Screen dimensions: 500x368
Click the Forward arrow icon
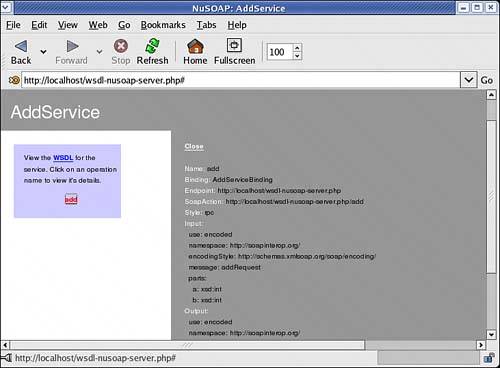coord(72,46)
